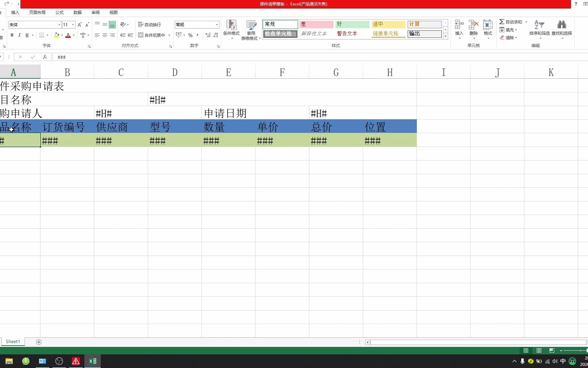588x368 pixels.
Task: Apply comma style number format
Action: click(x=197, y=35)
